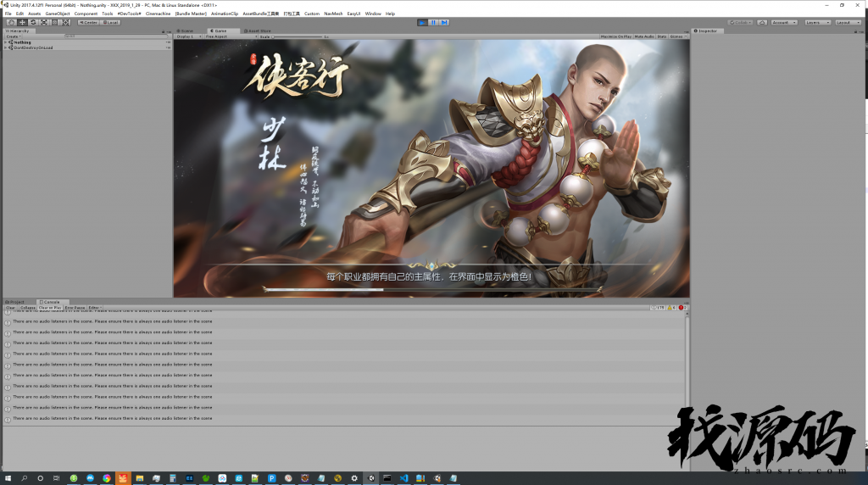Viewport: 868px width, 485px height.
Task: Open the Settings gear on the taskbar
Action: pyautogui.click(x=354, y=478)
